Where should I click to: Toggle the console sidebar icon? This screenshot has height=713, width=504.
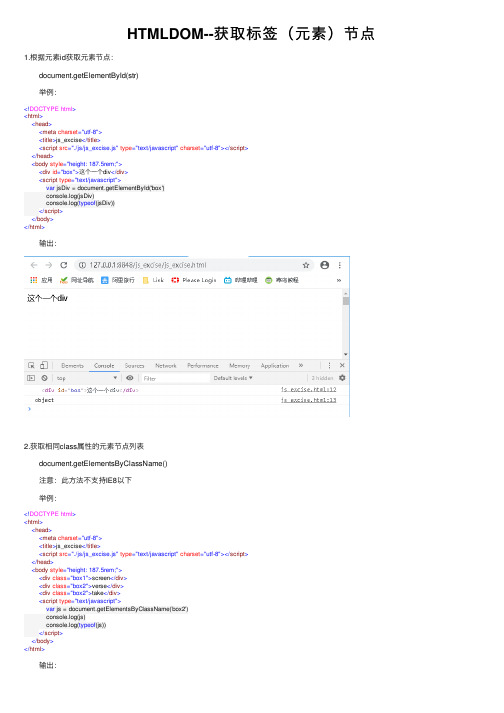tap(31, 378)
